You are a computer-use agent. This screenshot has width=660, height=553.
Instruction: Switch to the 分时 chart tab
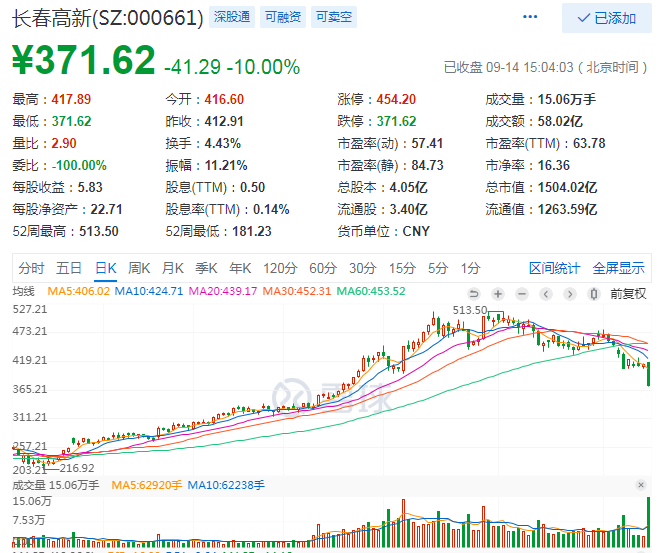pyautogui.click(x=31, y=268)
